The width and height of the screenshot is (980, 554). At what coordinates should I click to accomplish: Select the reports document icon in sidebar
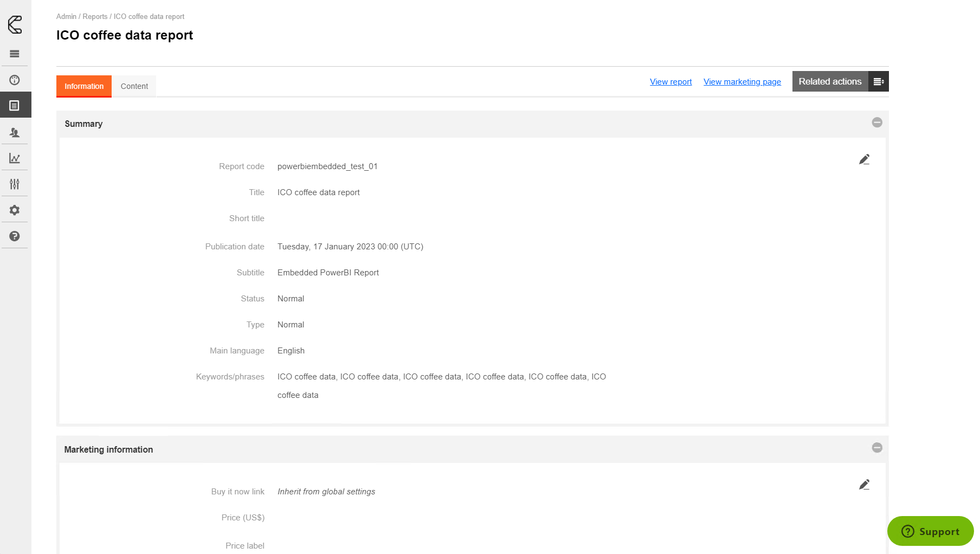click(x=15, y=105)
